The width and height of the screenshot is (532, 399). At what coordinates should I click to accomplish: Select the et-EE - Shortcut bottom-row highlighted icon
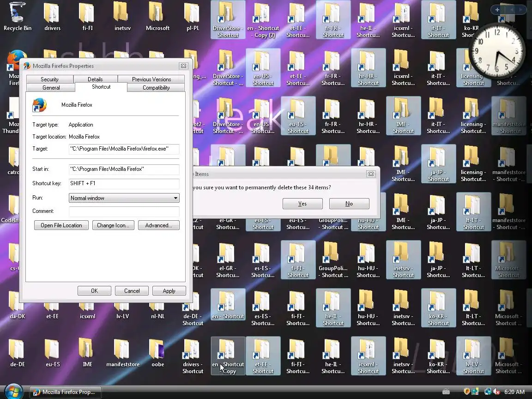(x=263, y=356)
